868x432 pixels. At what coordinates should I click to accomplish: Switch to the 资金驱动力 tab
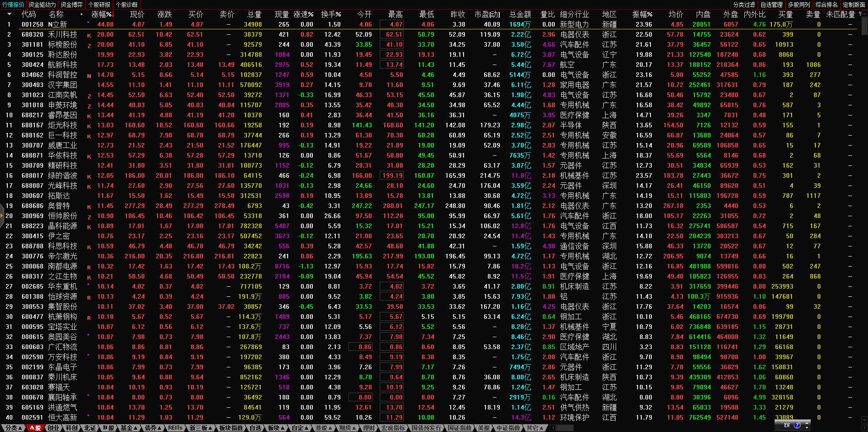[x=42, y=5]
